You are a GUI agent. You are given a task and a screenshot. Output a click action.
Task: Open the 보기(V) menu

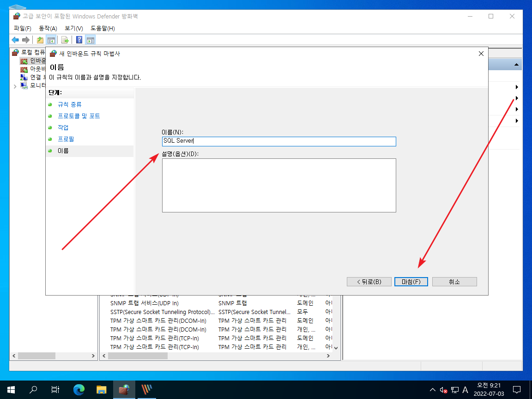tap(73, 29)
